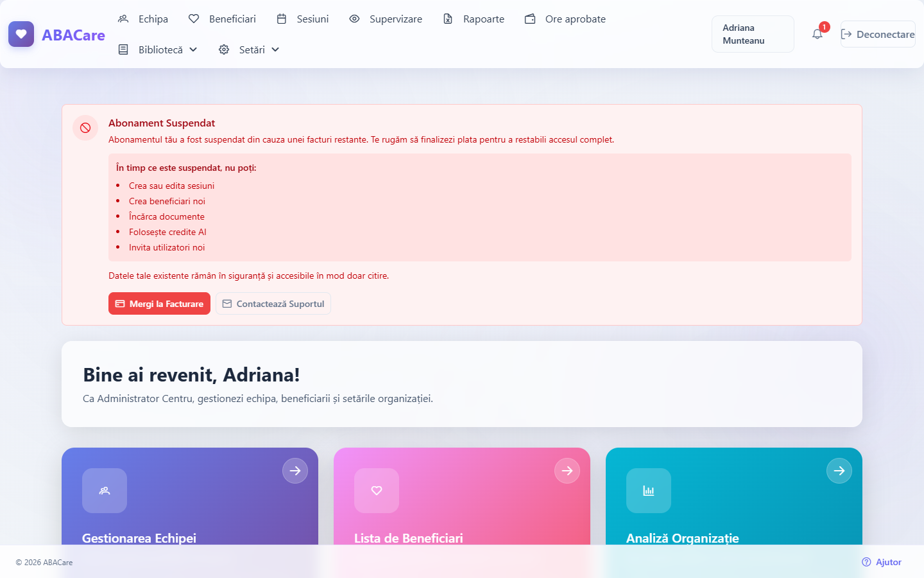Click Contactează Suportul button
The image size is (924, 578).
click(273, 304)
